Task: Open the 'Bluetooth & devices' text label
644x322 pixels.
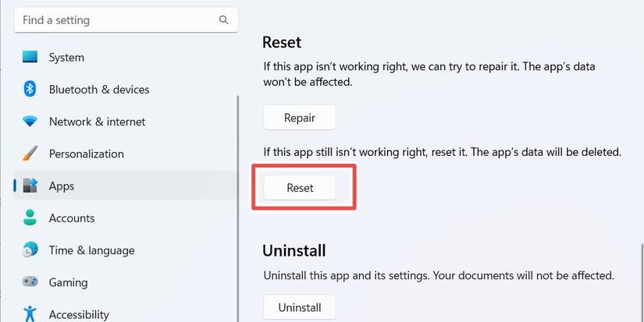Action: tap(98, 90)
